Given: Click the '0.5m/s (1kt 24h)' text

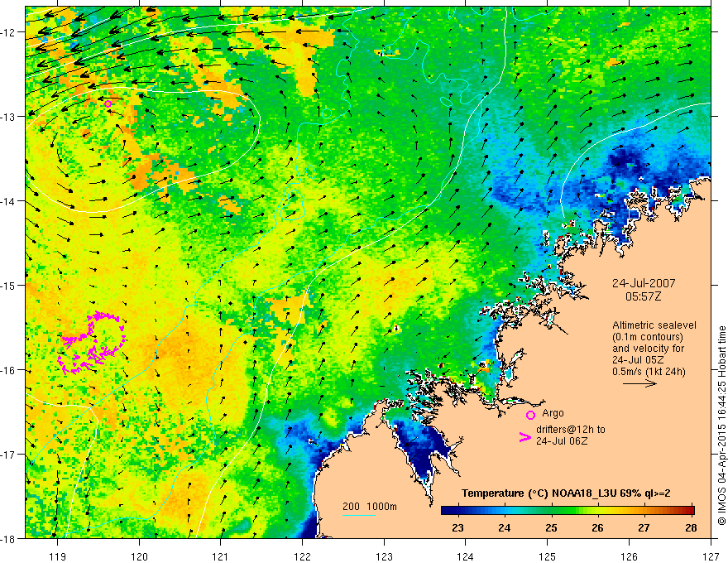Looking at the screenshot, I should (x=649, y=372).
